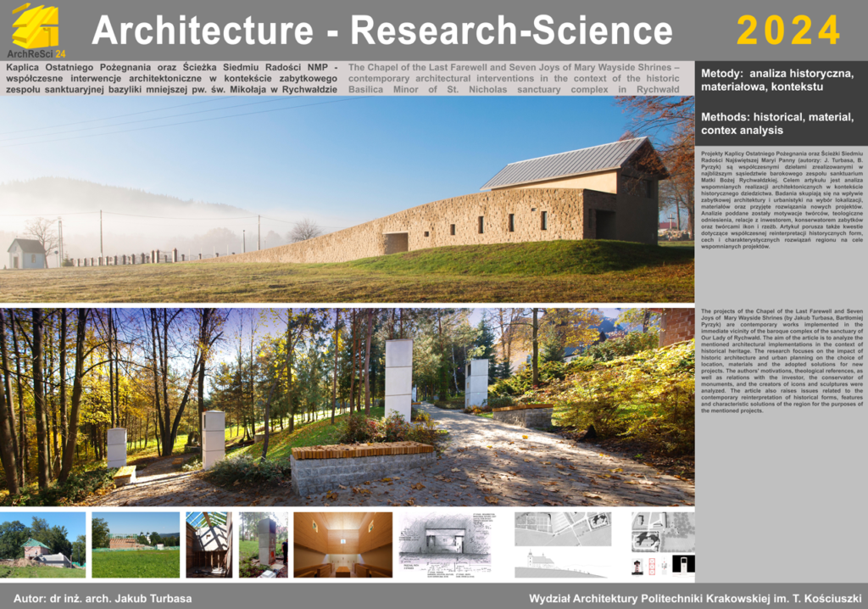868x609 pixels.
Task: Click the yellow ArchReSci 24 logo
Action: click(36, 30)
